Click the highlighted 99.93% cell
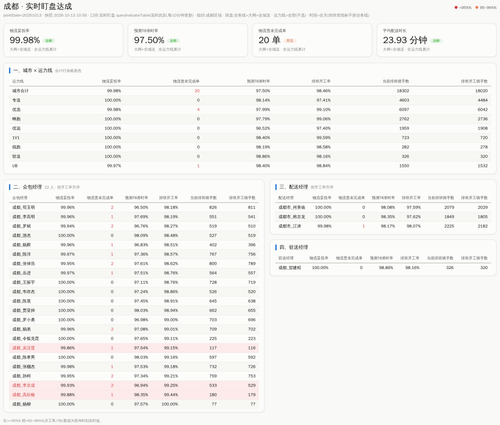Screen dimensions: 500x425 [x=68, y=385]
